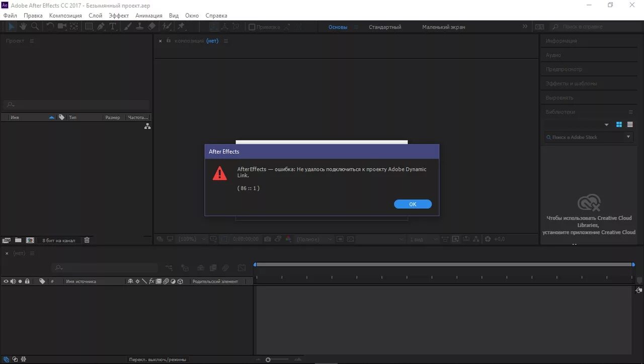
Task: Select the Rotation tool
Action: (x=50, y=27)
